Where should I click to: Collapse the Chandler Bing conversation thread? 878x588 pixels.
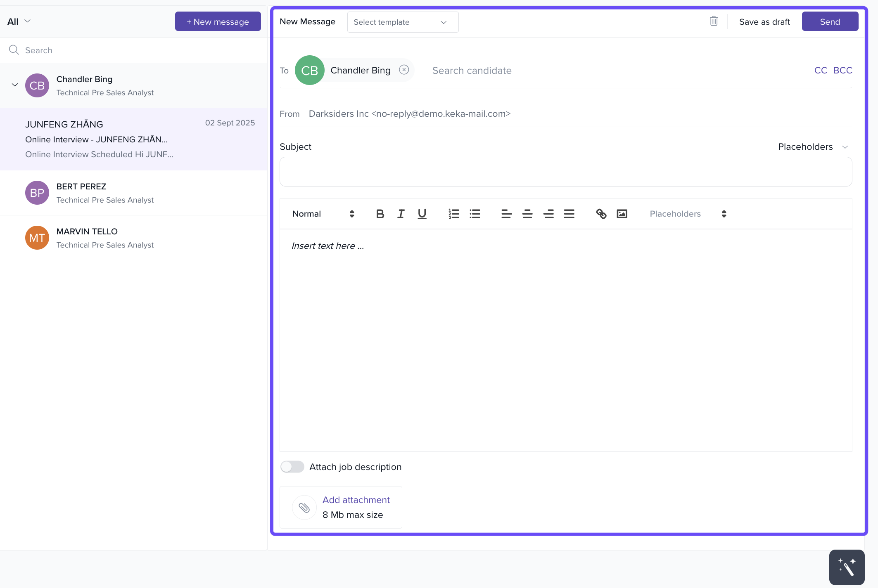(x=15, y=85)
